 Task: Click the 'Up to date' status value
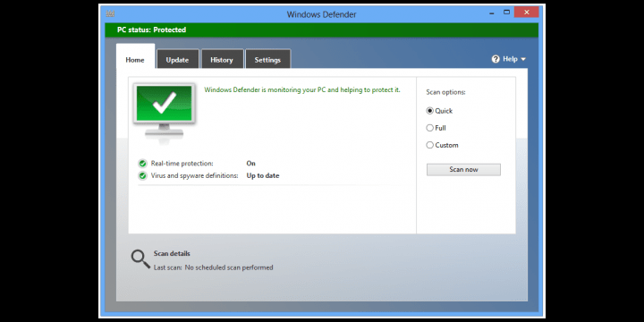(x=263, y=176)
